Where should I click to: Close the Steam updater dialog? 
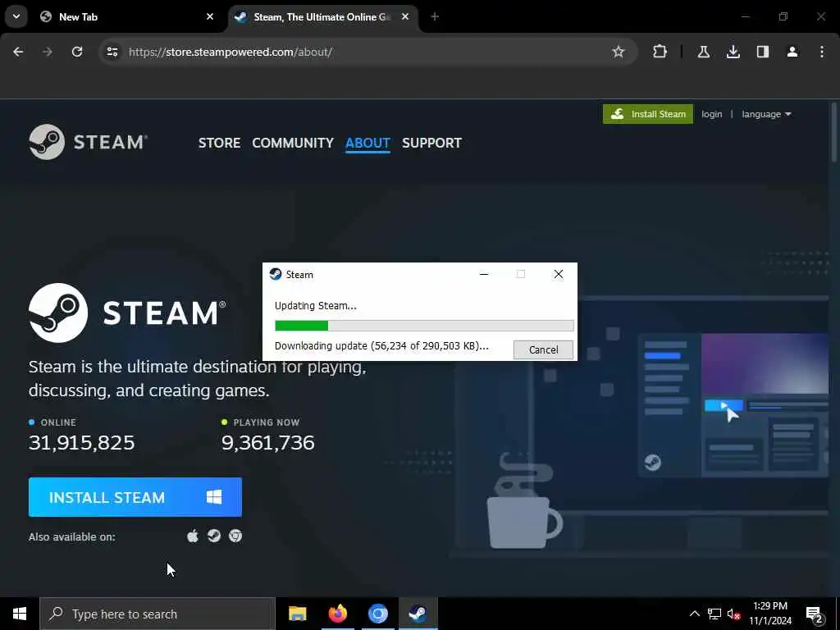[x=558, y=274]
